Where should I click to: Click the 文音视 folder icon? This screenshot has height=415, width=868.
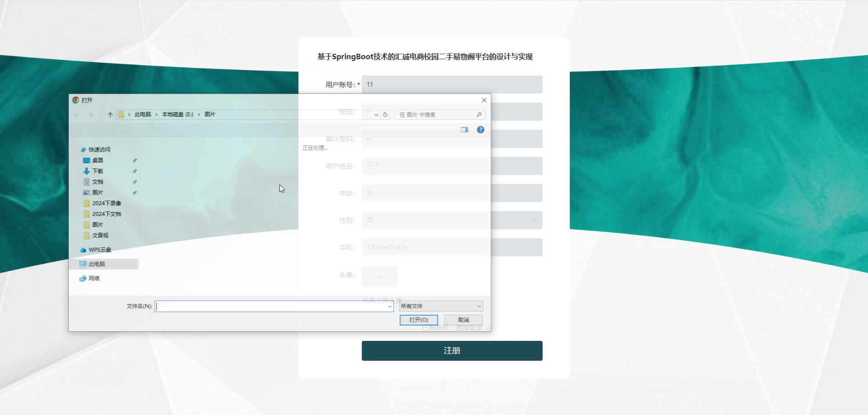[86, 236]
